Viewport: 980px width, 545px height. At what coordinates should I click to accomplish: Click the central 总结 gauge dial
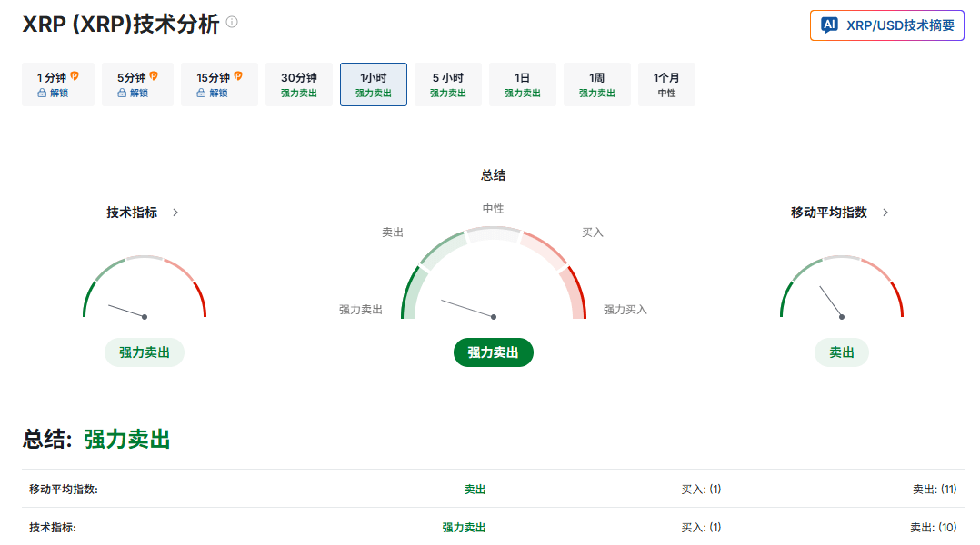[493, 273]
